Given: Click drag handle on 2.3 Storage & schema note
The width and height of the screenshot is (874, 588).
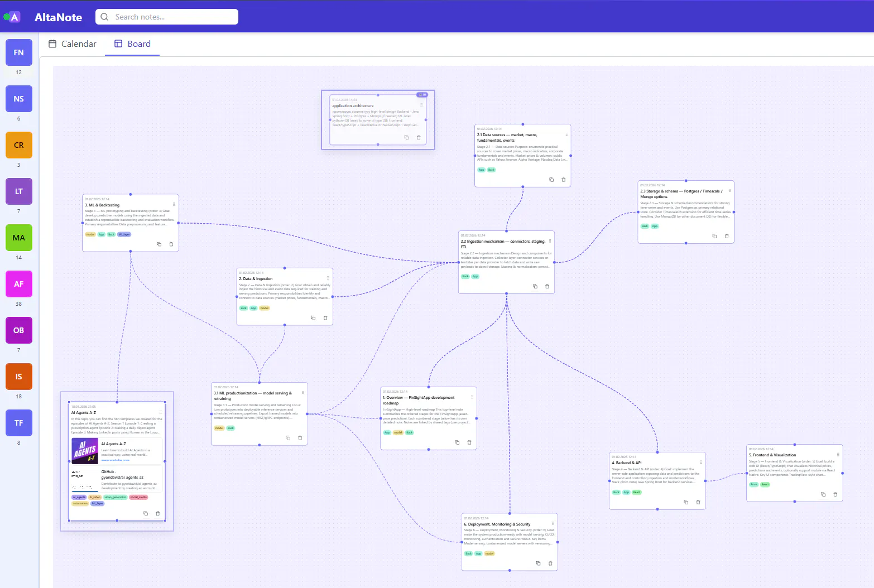Looking at the screenshot, I should click(730, 190).
